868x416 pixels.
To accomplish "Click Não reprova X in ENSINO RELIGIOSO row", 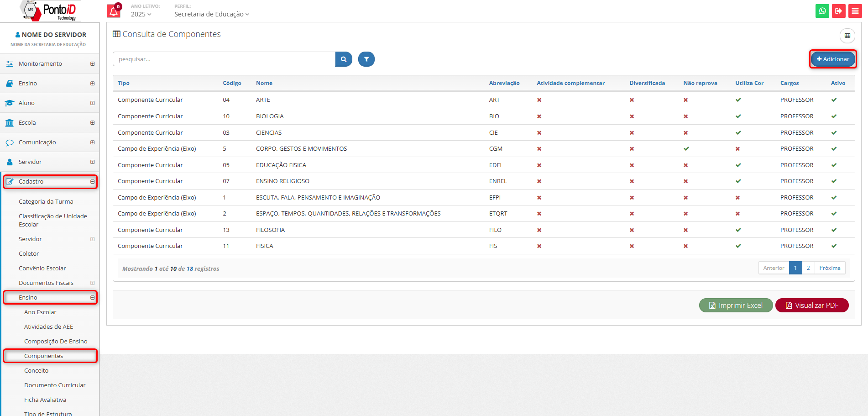I will pos(685,181).
